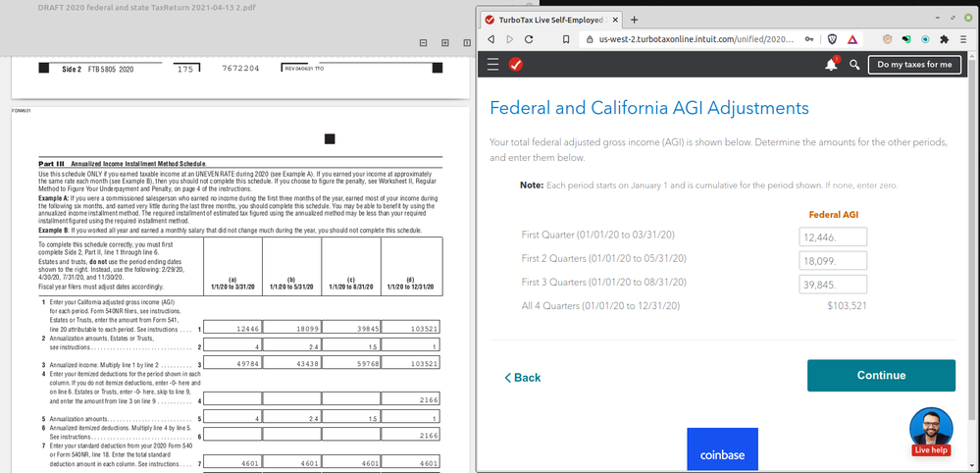Screen dimensions: 980x473
Task: Click the Do my taxes for me button
Action: tap(914, 65)
